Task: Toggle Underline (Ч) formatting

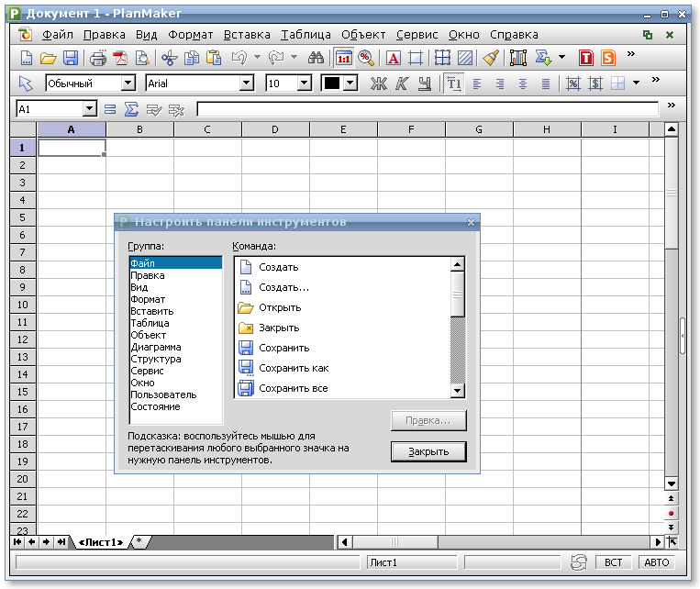Action: point(424,83)
